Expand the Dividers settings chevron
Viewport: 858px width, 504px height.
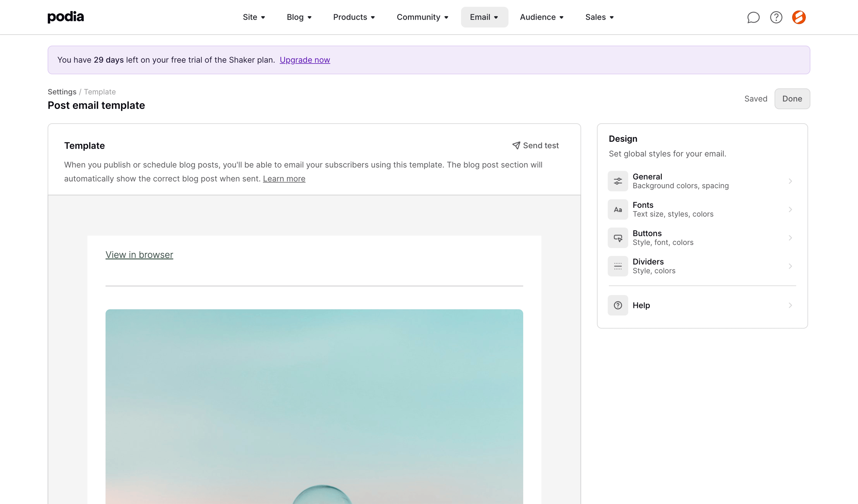[x=790, y=266]
